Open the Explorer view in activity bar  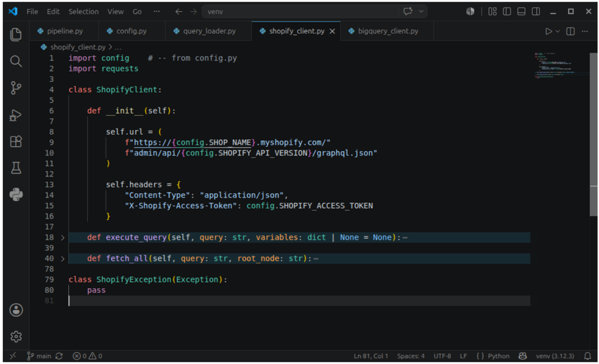click(16, 34)
